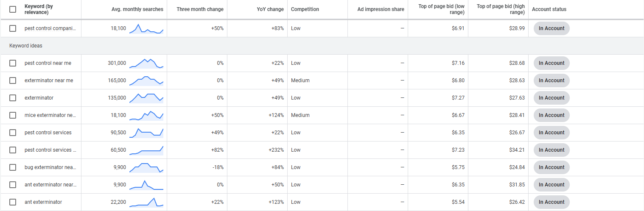Viewport: 644px width, 211px height.
Task: Select the ant exterminator row checkbox
Action: (13, 202)
